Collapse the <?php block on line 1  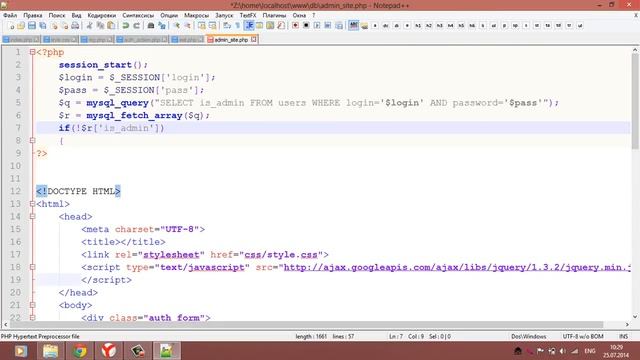click(32, 52)
